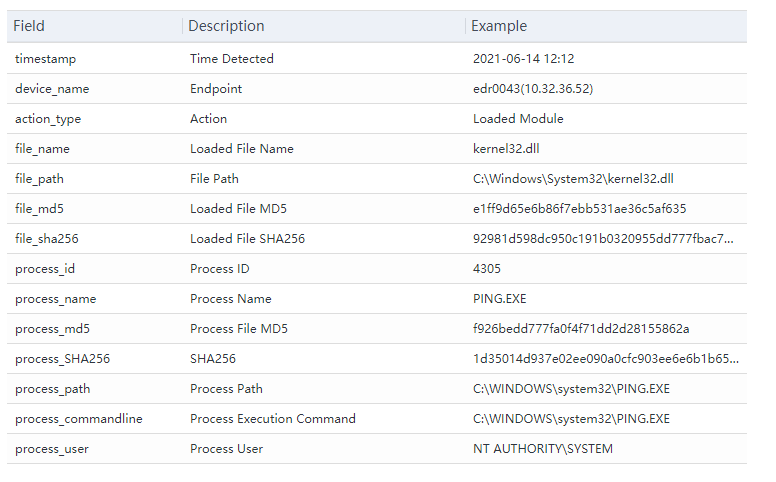Click the edr0043(10.32.36.52) endpoint example

(533, 89)
